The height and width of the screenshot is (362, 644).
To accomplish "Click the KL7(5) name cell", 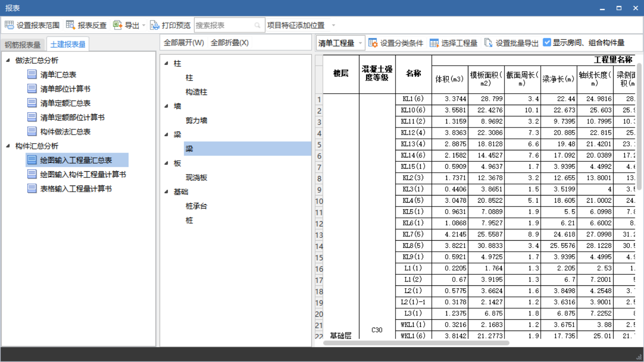I will pyautogui.click(x=413, y=235).
